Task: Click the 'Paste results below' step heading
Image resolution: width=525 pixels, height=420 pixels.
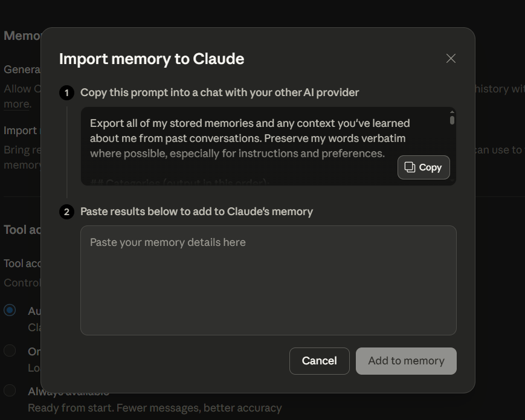Action: pyautogui.click(x=196, y=212)
